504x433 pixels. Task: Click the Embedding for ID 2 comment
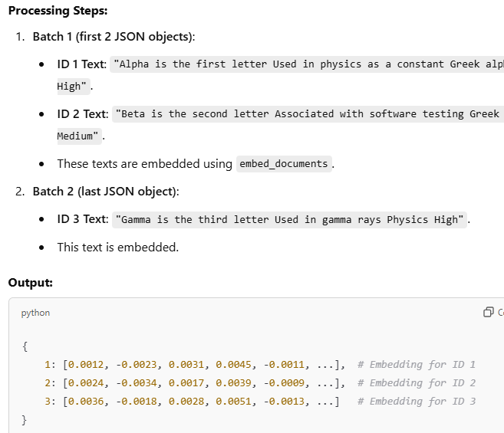[x=417, y=383]
